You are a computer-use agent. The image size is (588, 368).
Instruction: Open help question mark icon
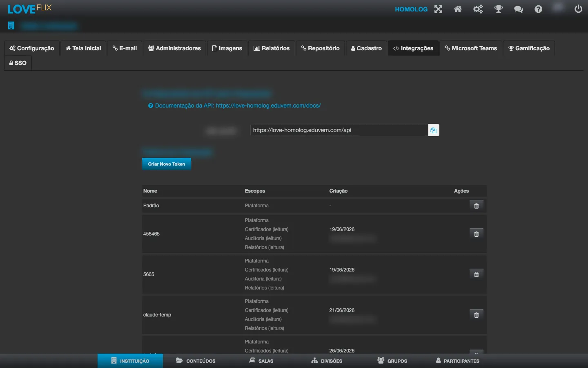[x=539, y=9]
